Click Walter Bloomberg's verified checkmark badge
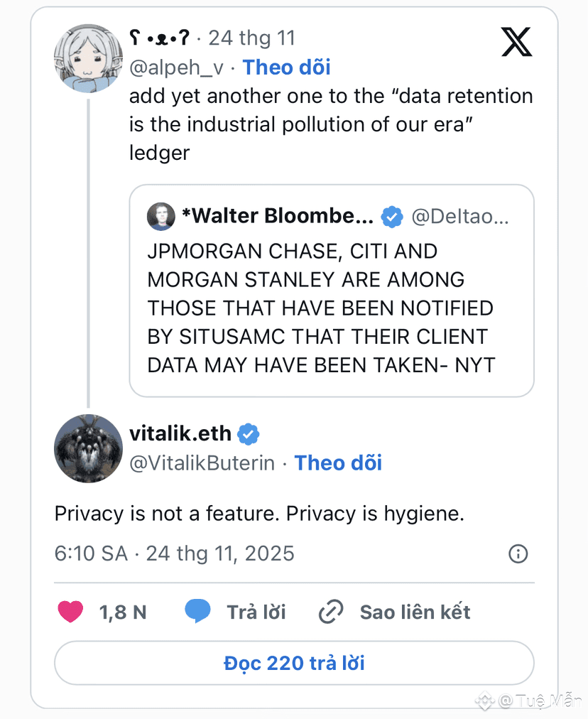Viewport: 588px width, 719px height. point(391,217)
